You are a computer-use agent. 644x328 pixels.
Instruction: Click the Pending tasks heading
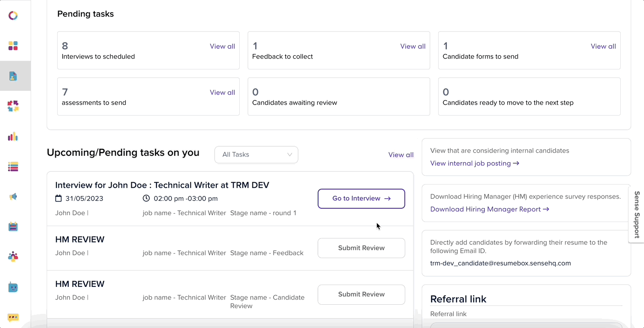pyautogui.click(x=86, y=14)
